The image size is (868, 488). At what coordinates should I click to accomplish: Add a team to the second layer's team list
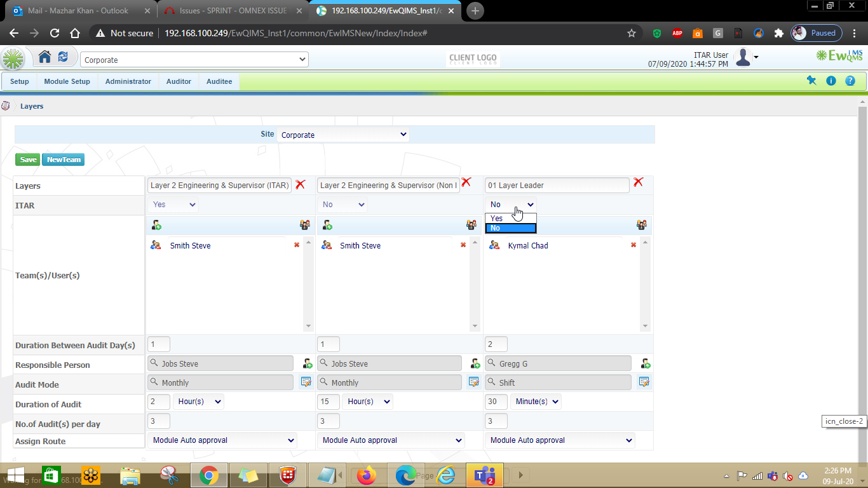tap(471, 225)
